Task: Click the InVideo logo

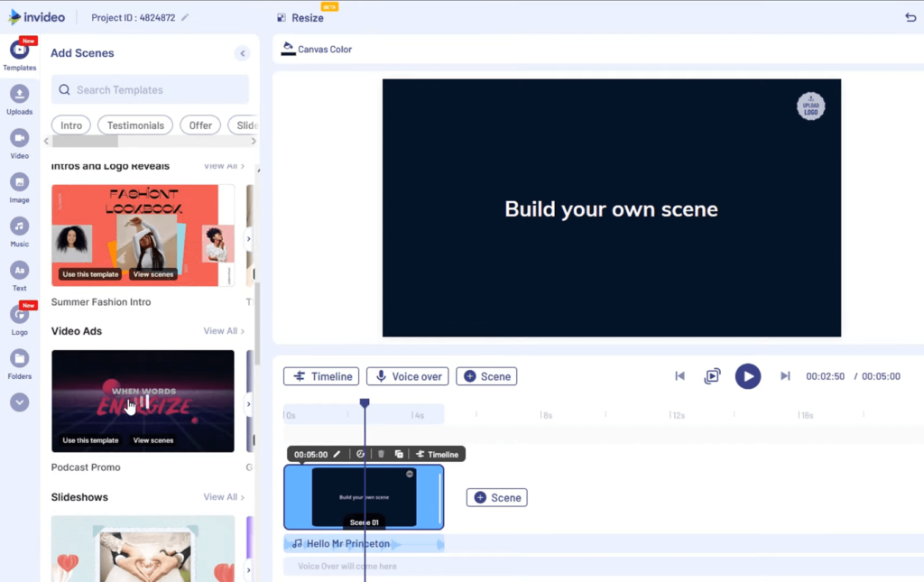Action: point(36,17)
